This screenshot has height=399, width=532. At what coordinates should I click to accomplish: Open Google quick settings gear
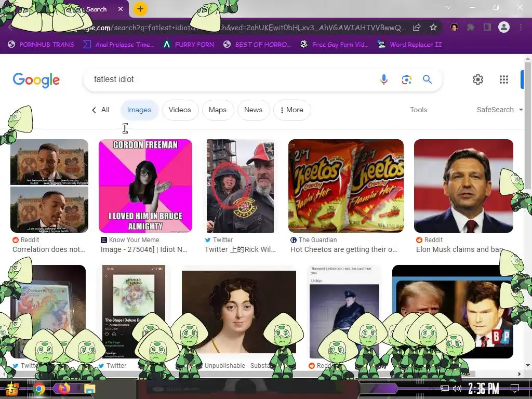(x=478, y=79)
